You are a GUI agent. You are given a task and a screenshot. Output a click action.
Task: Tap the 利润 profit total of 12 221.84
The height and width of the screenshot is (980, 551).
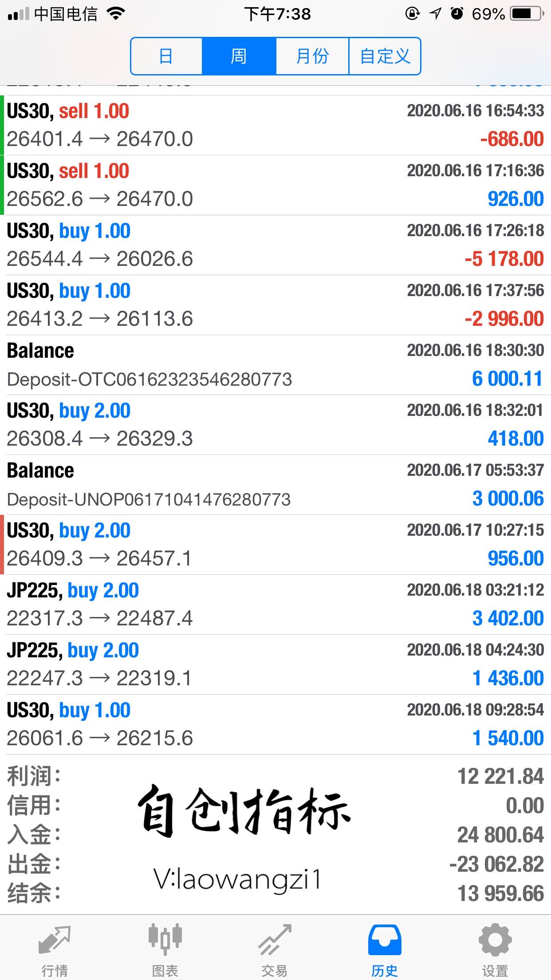500,777
